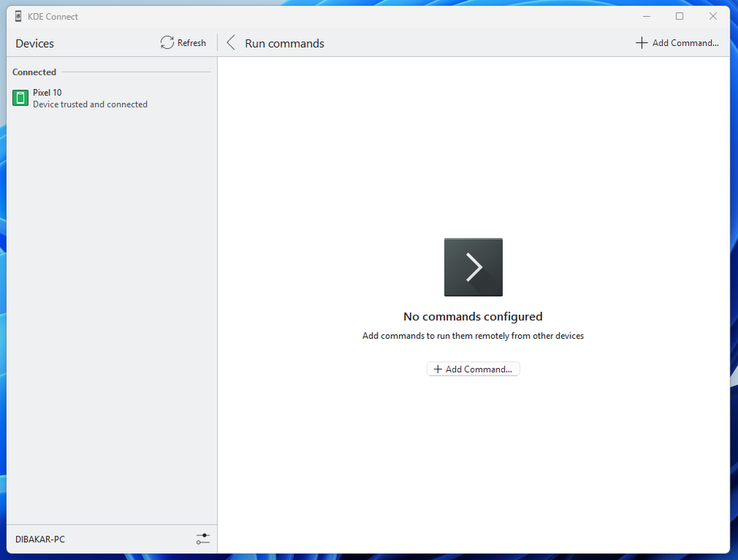
Task: Click the plus icon beside Add Command top right
Action: tap(642, 43)
